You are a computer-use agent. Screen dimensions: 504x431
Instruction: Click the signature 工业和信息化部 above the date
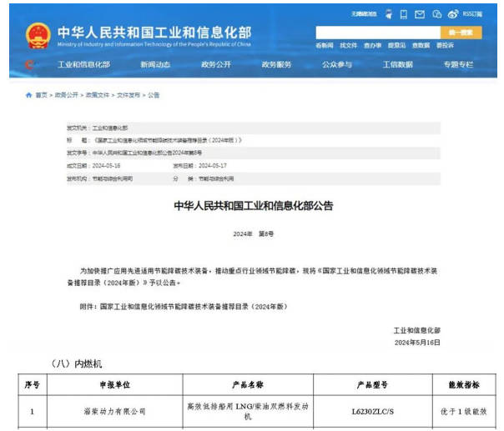[417, 330]
